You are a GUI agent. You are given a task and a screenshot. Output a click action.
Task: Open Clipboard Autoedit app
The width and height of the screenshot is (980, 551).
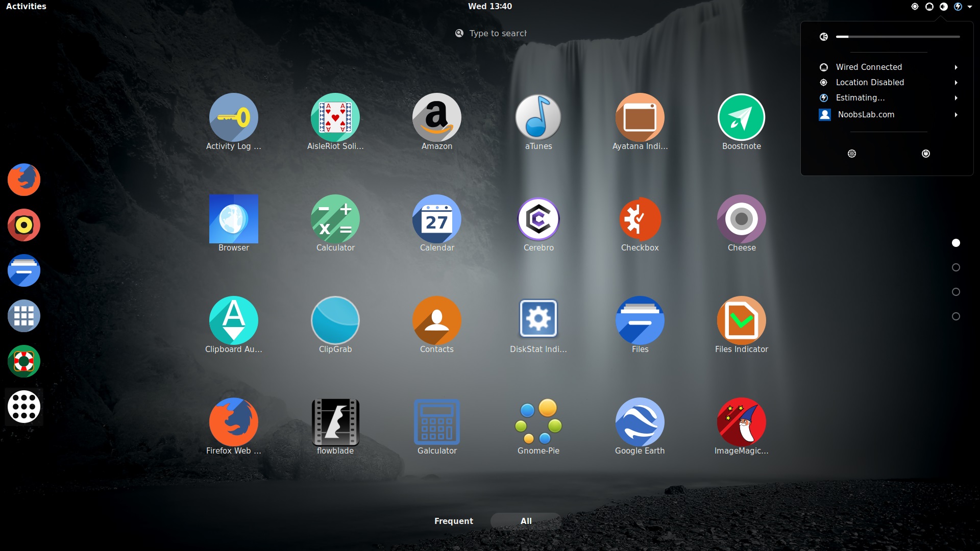[x=233, y=325]
